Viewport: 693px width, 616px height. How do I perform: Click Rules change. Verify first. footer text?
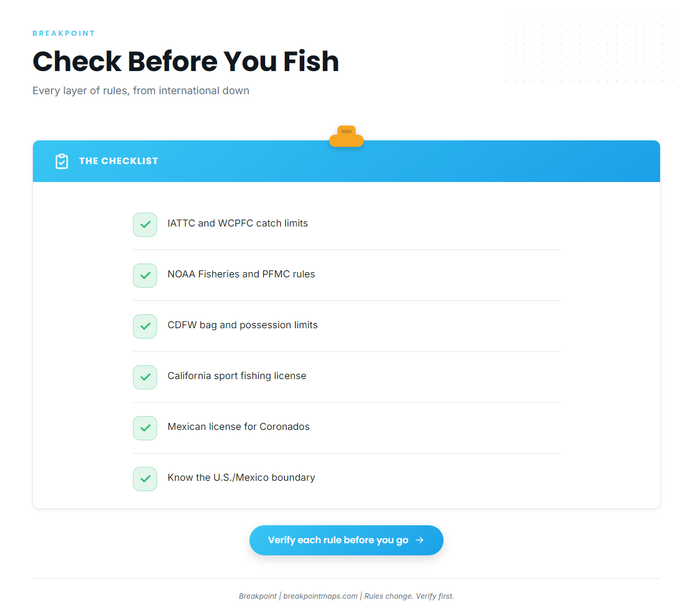409,596
